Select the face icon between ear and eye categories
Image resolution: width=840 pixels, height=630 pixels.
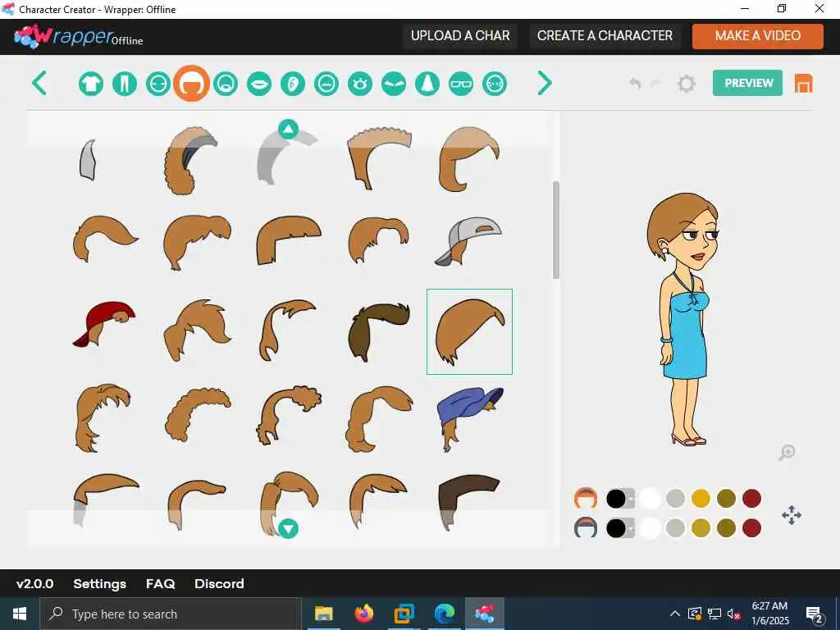coord(326,84)
